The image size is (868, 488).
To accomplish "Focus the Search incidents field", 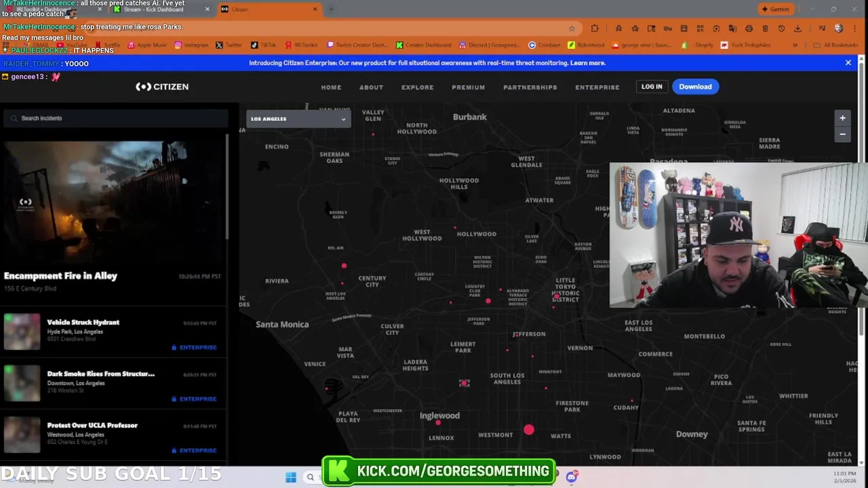I will 115,118.
